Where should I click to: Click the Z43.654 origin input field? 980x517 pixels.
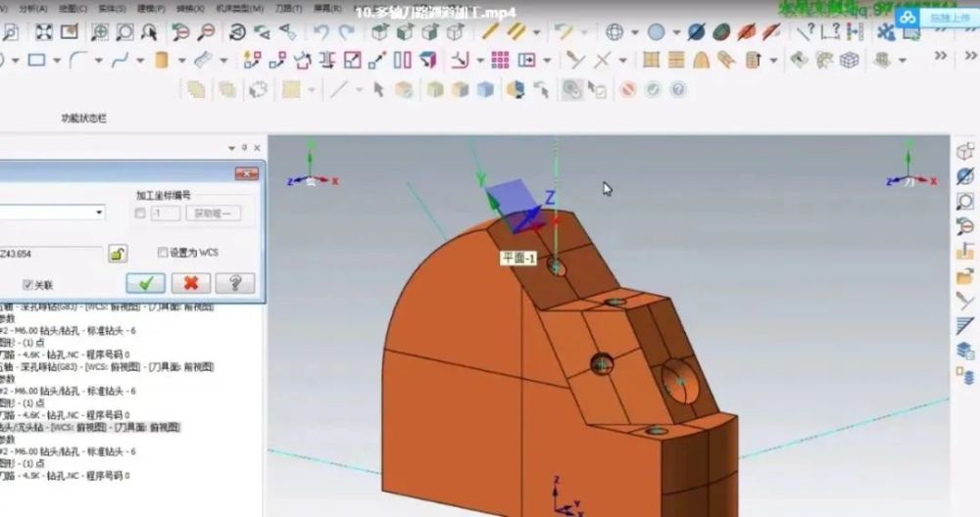[51, 254]
